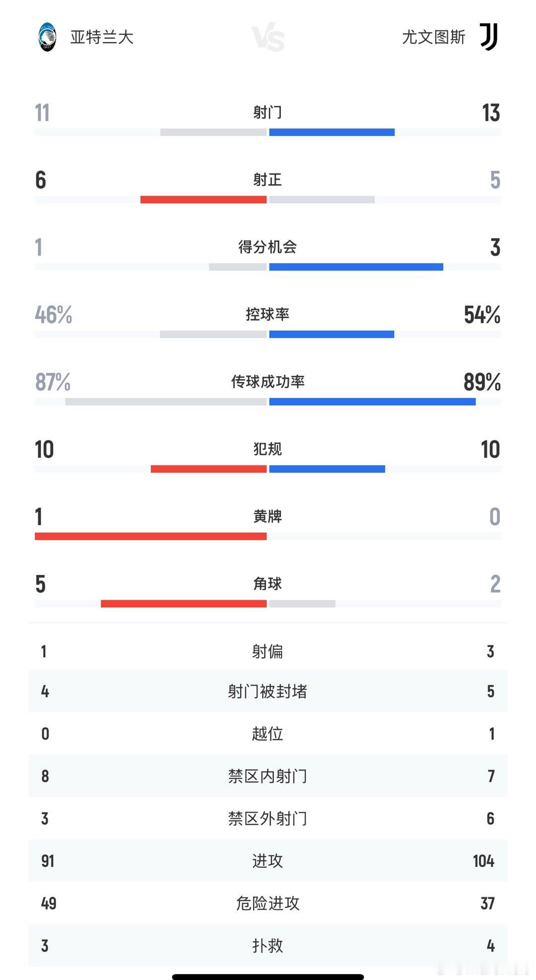Select the 扑救 saves row
The width and height of the screenshot is (536, 980).
pyautogui.click(x=268, y=946)
